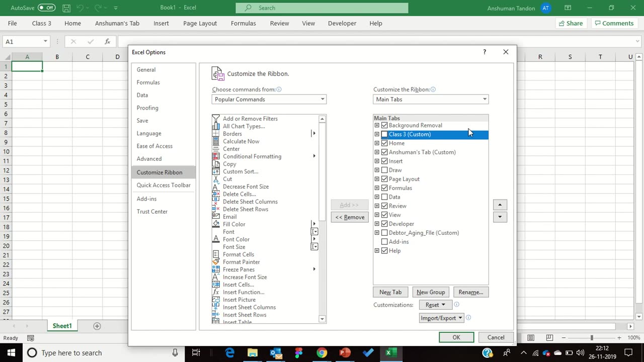This screenshot has height=362, width=644.
Task: Open the Choose commands from dropdown
Action: tap(269, 99)
